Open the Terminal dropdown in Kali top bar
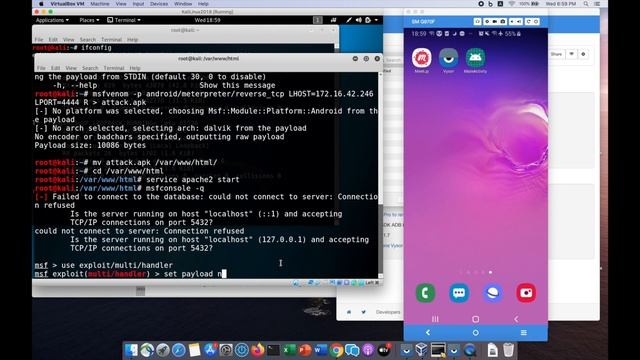The image size is (640, 360). (124, 20)
